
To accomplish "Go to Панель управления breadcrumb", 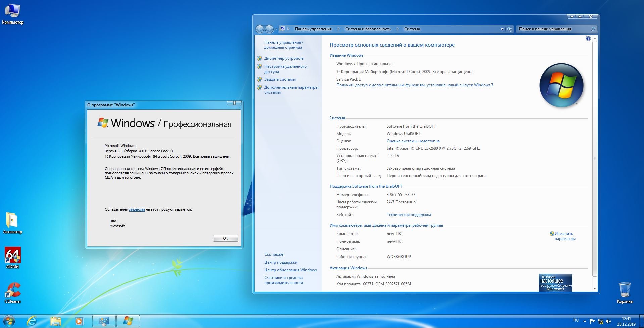I will pyautogui.click(x=313, y=29).
